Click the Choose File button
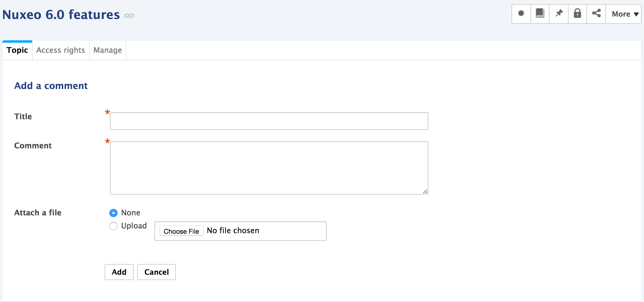644x302 pixels. (181, 231)
